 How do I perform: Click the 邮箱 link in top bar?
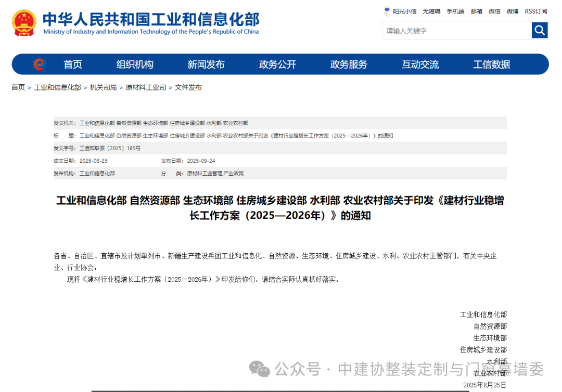click(476, 11)
